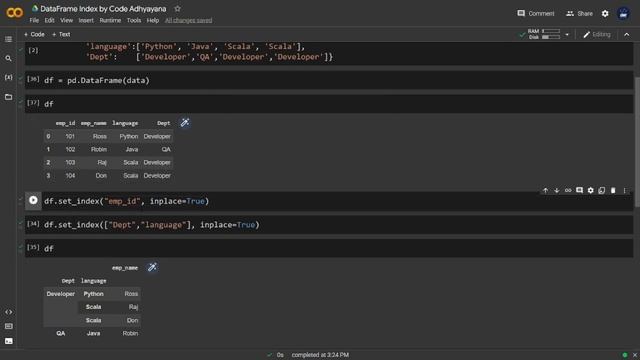Open the search icon in left sidebar
This screenshot has height=360, width=640.
pyautogui.click(x=8, y=58)
